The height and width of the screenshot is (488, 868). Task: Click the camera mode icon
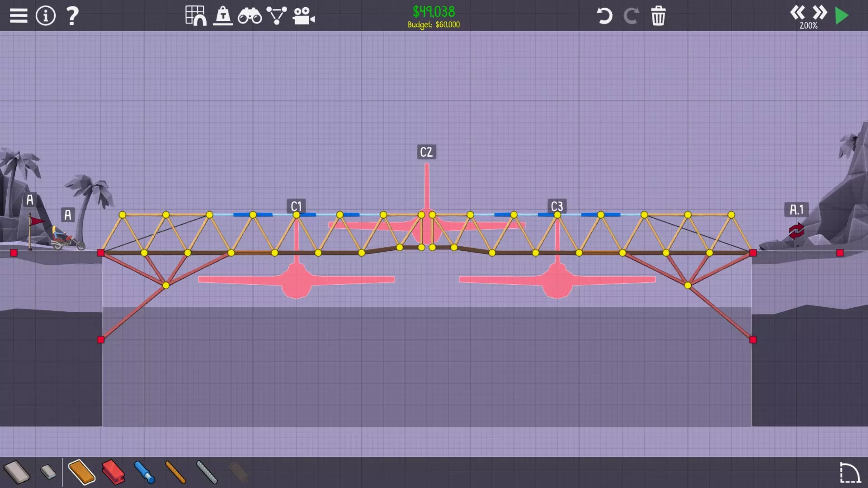303,16
